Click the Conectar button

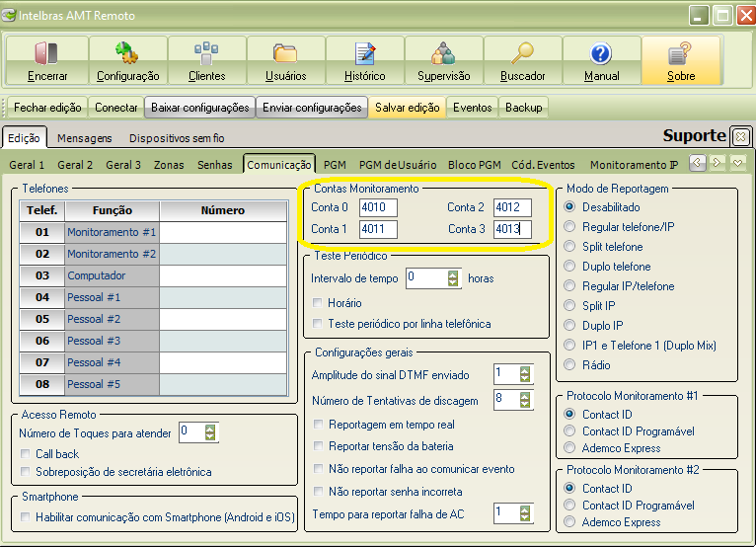(116, 107)
